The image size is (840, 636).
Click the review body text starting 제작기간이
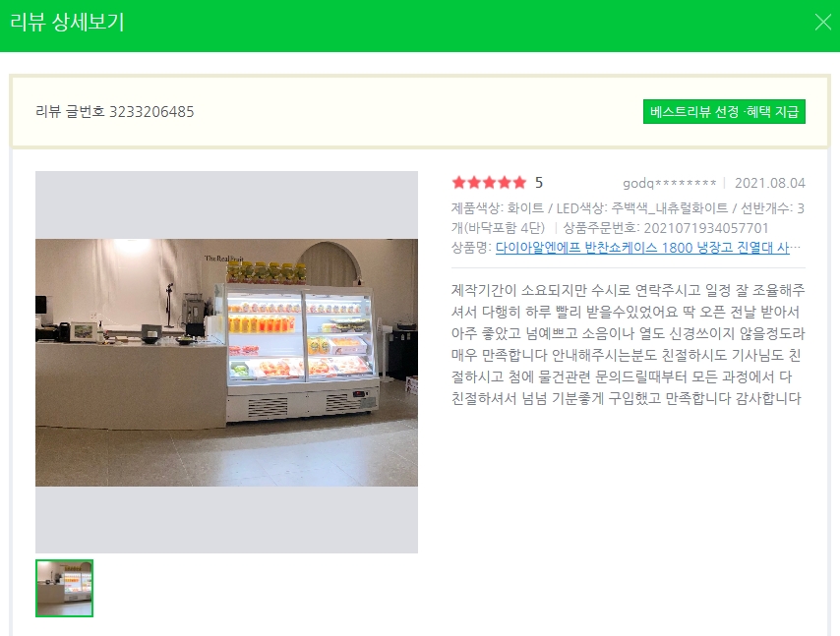coord(628,344)
